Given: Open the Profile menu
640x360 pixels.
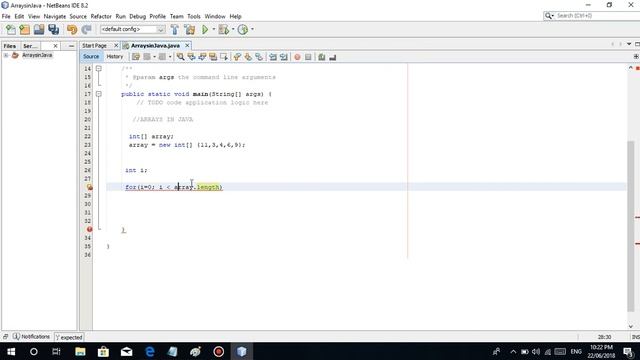Looking at the screenshot, I should pos(158,16).
